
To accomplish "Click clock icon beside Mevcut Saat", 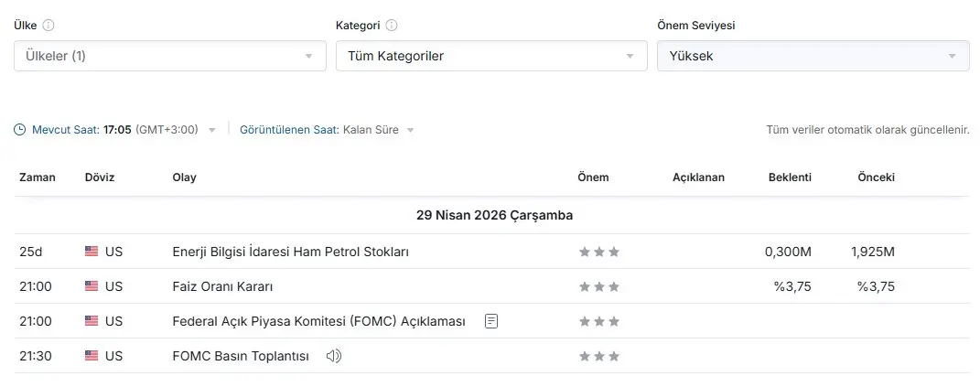I will click(x=20, y=130).
